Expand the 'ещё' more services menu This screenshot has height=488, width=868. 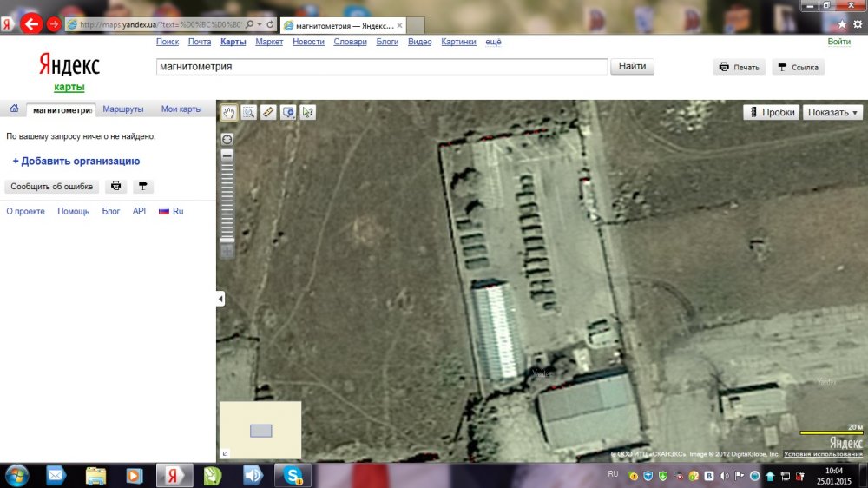pyautogui.click(x=493, y=42)
